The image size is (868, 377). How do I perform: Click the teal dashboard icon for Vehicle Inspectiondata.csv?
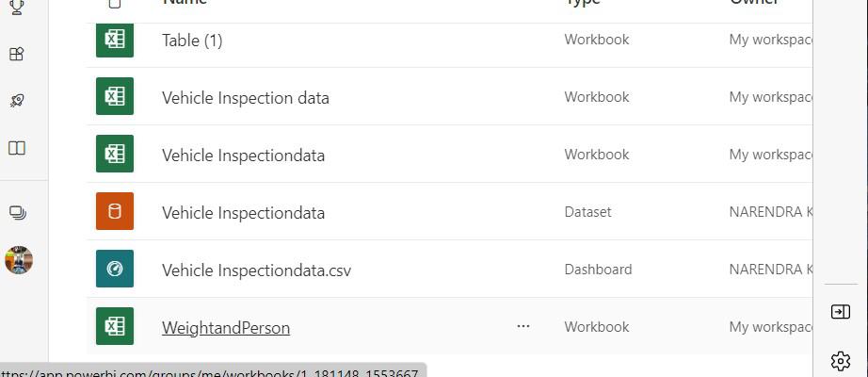pos(115,270)
